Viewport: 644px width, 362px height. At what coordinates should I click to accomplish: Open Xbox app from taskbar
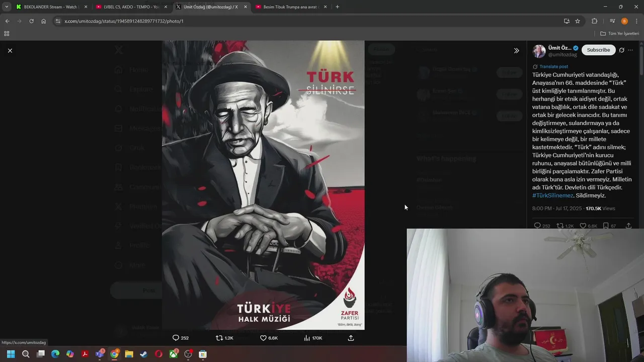pyautogui.click(x=174, y=354)
